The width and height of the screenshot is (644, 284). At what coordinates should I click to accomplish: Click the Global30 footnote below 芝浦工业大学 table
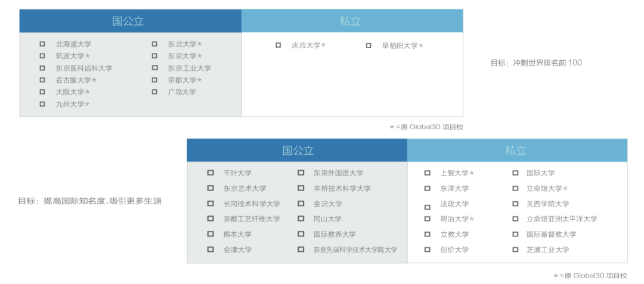[x=590, y=276]
